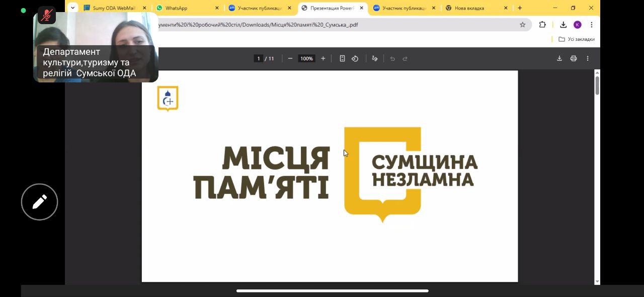Download the PDF from the viewer toolbar
The width and height of the screenshot is (644, 297).
click(559, 58)
